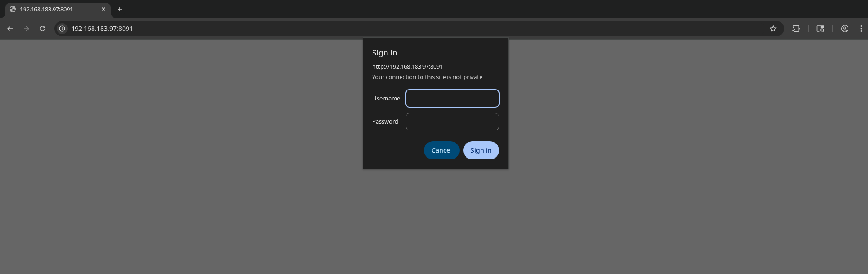Click the globe favicon on the tab

pos(13,9)
